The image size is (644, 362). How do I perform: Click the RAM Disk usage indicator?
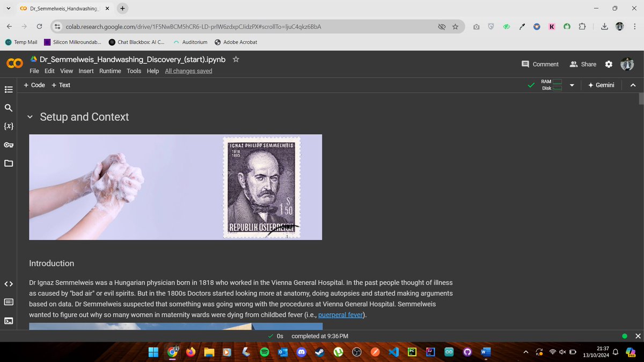pos(551,85)
